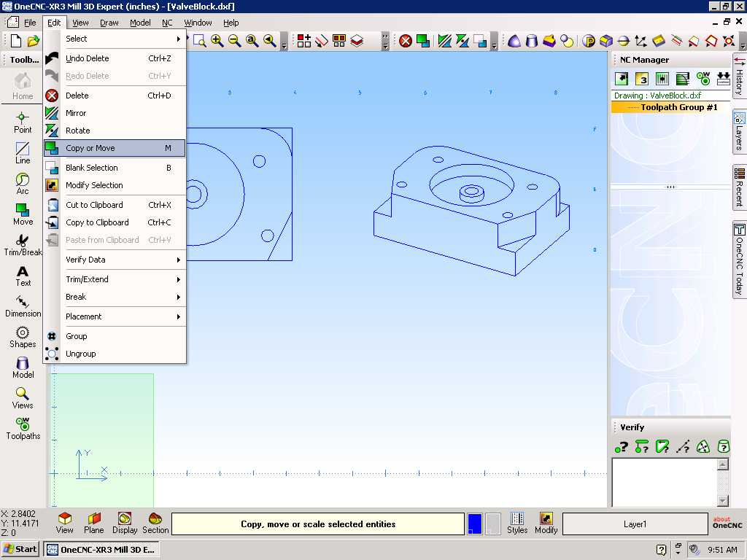747x560 pixels.
Task: Select the Zoom window tool icon
Action: [200, 41]
